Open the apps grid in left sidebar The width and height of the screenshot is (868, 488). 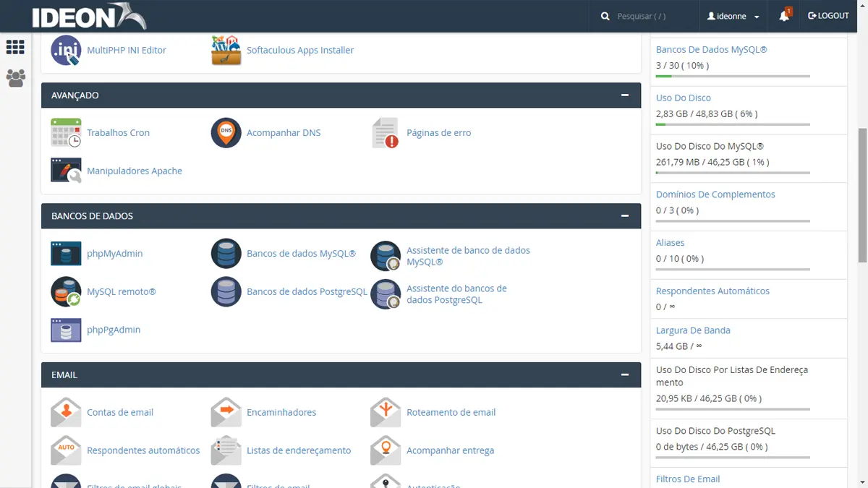click(x=15, y=47)
